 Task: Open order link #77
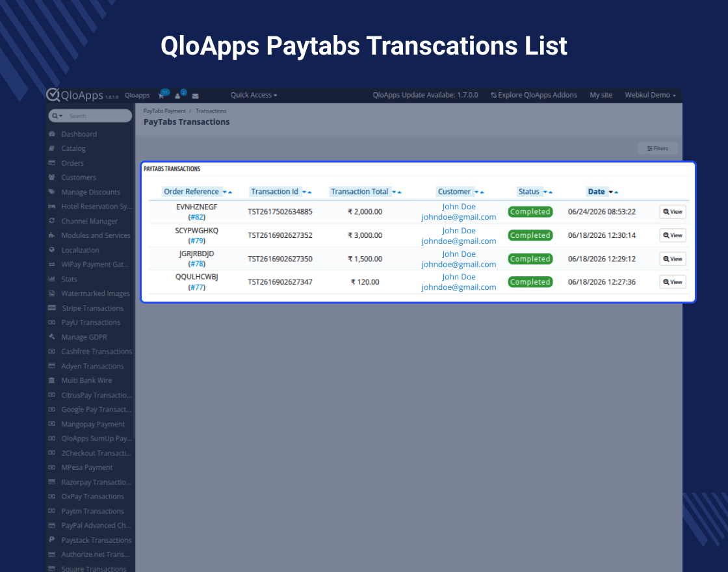click(x=197, y=287)
